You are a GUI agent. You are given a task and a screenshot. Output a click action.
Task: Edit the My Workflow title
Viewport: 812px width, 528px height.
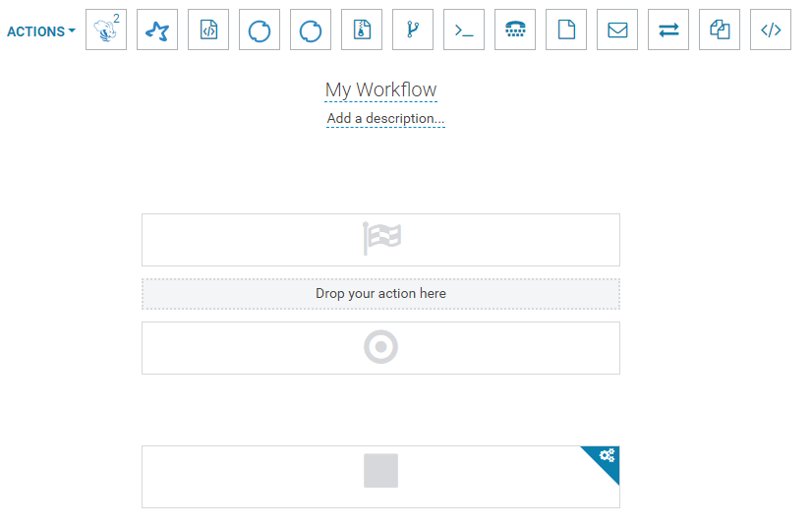380,89
